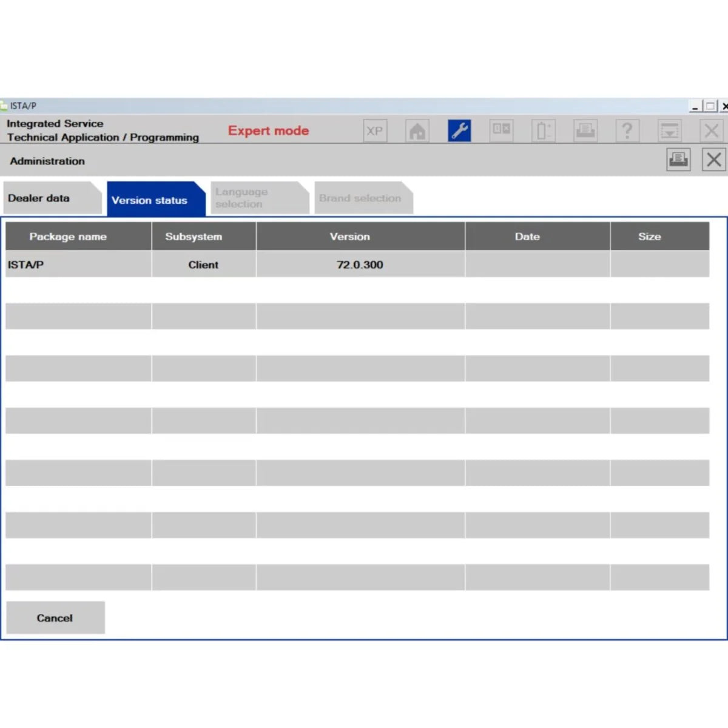
Task: Open Help via the question mark icon
Action: pyautogui.click(x=627, y=130)
